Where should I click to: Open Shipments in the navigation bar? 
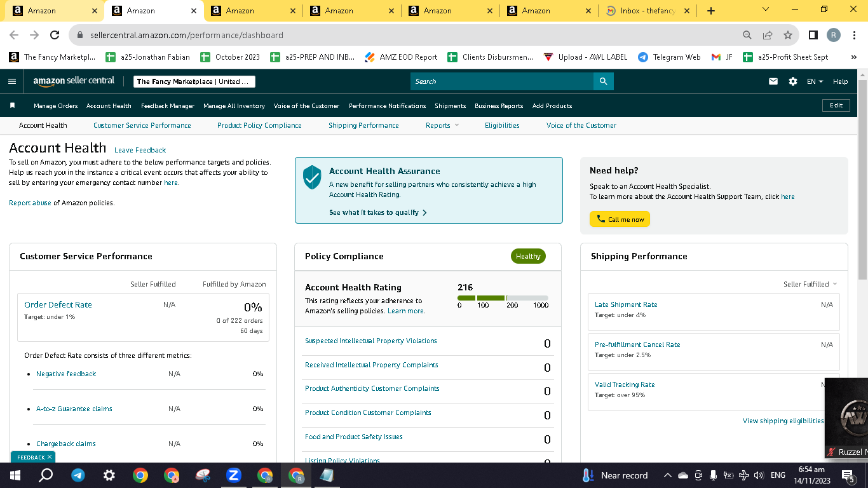point(451,106)
